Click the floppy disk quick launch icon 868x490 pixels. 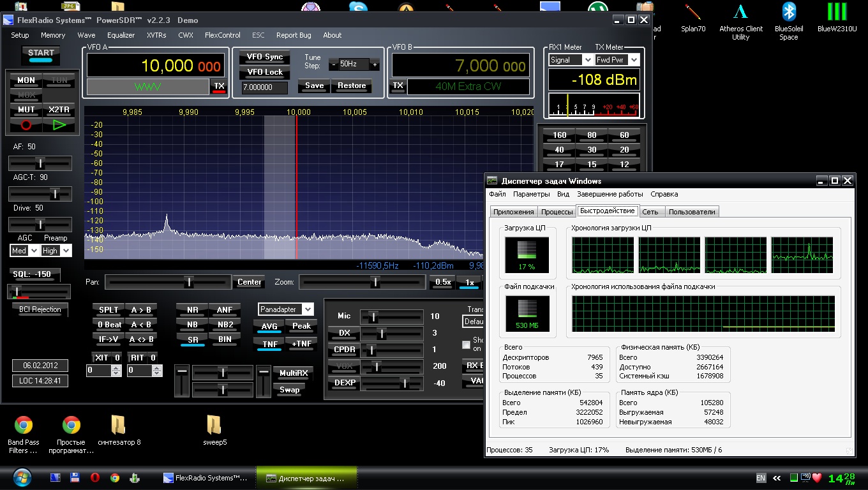click(75, 477)
